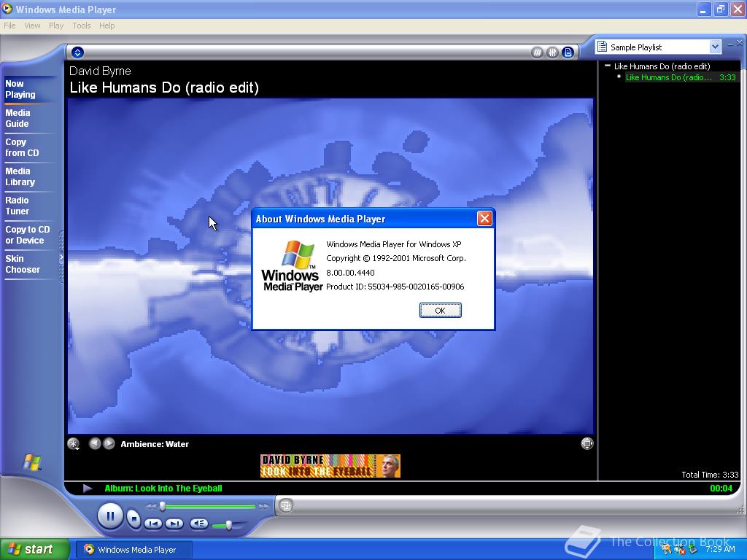Click the David Byrne album banner
The image size is (747, 560).
tap(330, 466)
